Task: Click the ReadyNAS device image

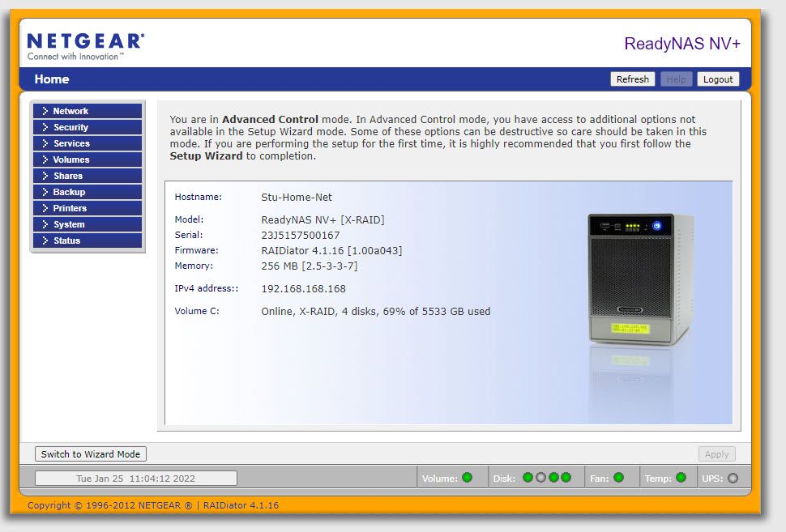Action: coord(640,279)
